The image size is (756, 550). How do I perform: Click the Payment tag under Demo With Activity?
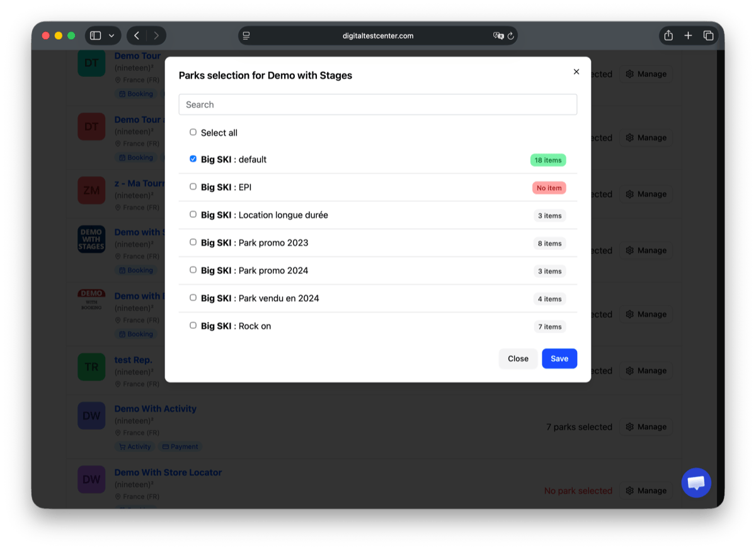[x=180, y=447]
